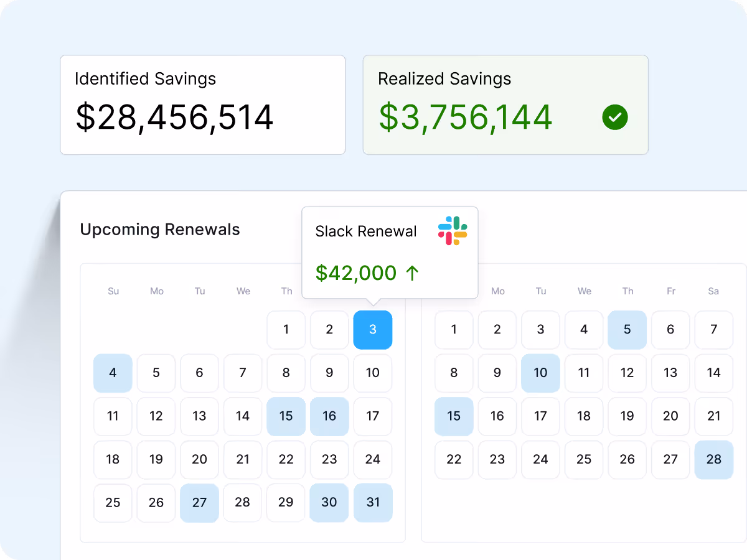Click the $3,756,144 value
This screenshot has height=560, width=747.
click(x=465, y=117)
